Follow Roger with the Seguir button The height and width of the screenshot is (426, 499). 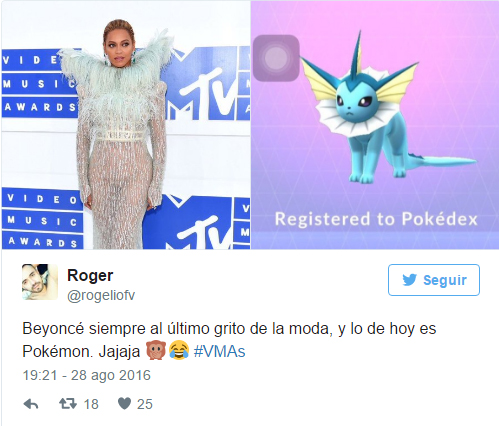pos(434,280)
